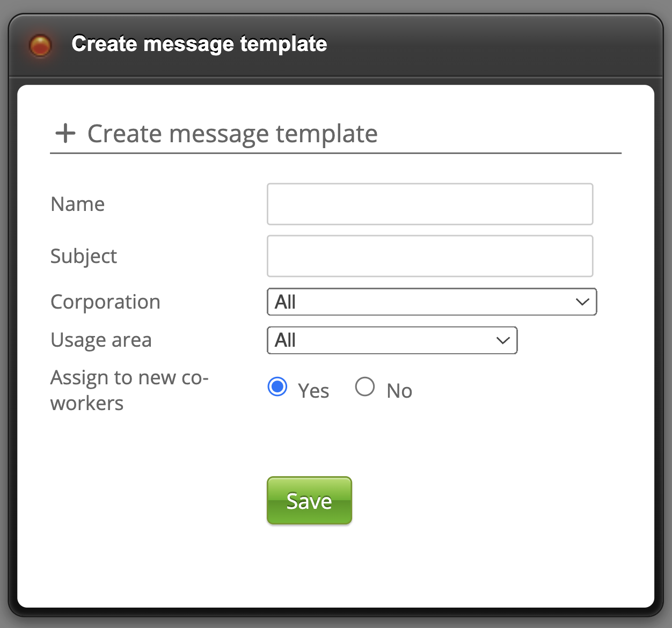
Task: Click the Subject field label
Action: 84,257
